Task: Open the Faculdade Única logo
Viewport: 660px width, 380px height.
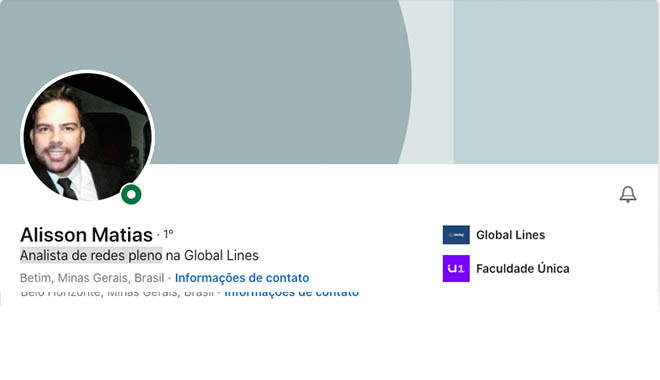Action: coord(456,268)
